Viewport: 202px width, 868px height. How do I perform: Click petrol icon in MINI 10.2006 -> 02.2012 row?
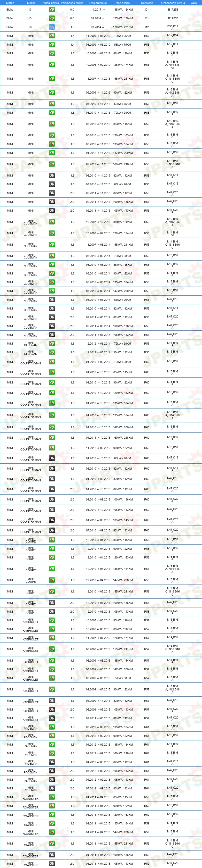click(52, 53)
